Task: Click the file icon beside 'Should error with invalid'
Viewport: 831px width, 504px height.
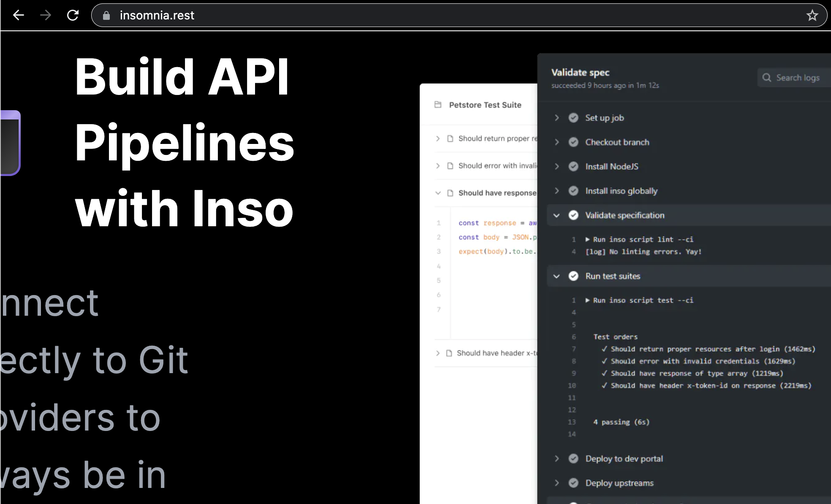Action: coord(450,166)
